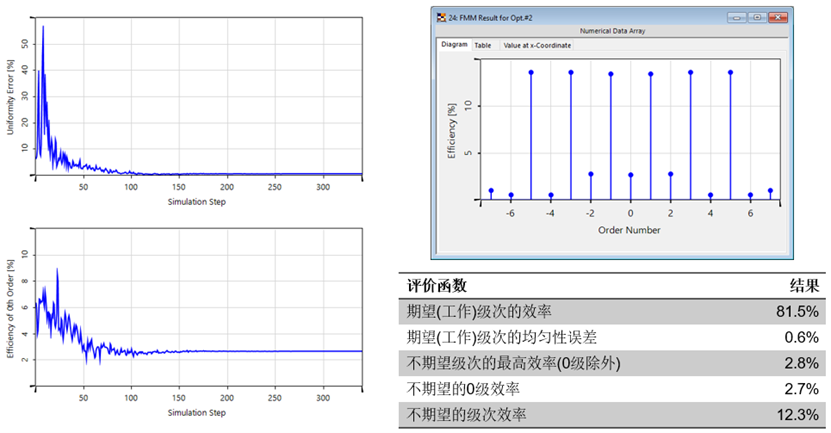The height and width of the screenshot is (433, 831).
Task: Click the Uniformity Error [%] axis label
Action: (10, 97)
